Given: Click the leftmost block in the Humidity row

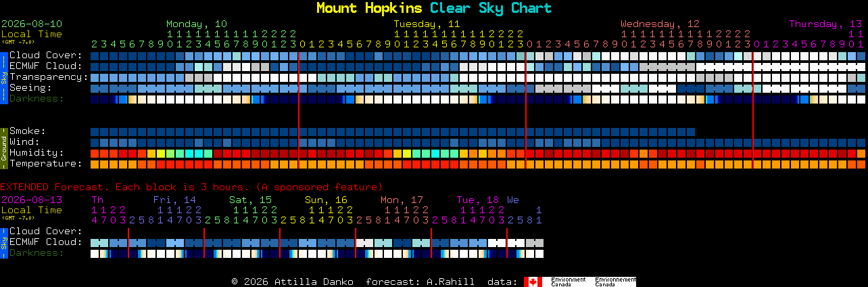Looking at the screenshot, I should click(x=95, y=153).
